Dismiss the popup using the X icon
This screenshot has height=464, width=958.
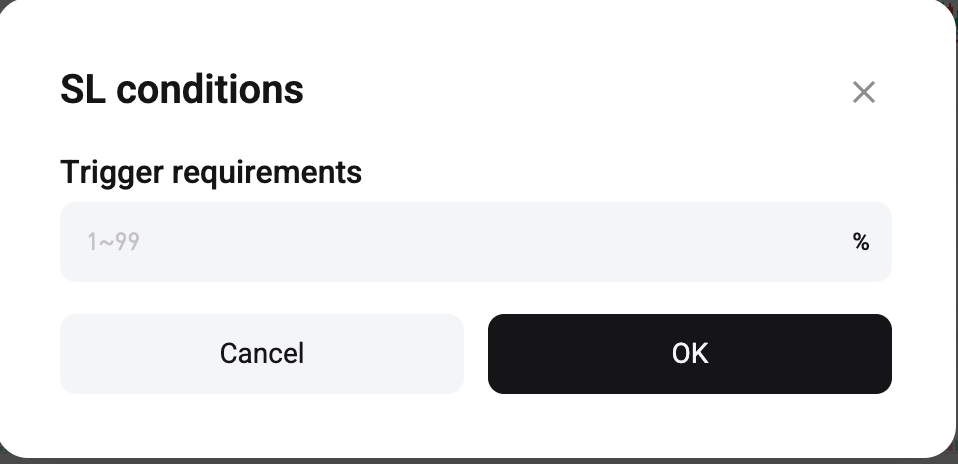[863, 92]
